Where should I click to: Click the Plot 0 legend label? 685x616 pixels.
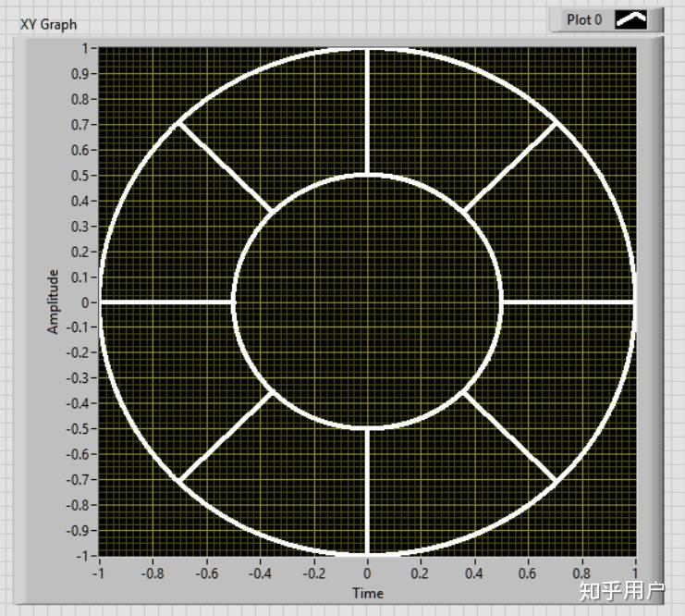pyautogui.click(x=584, y=19)
